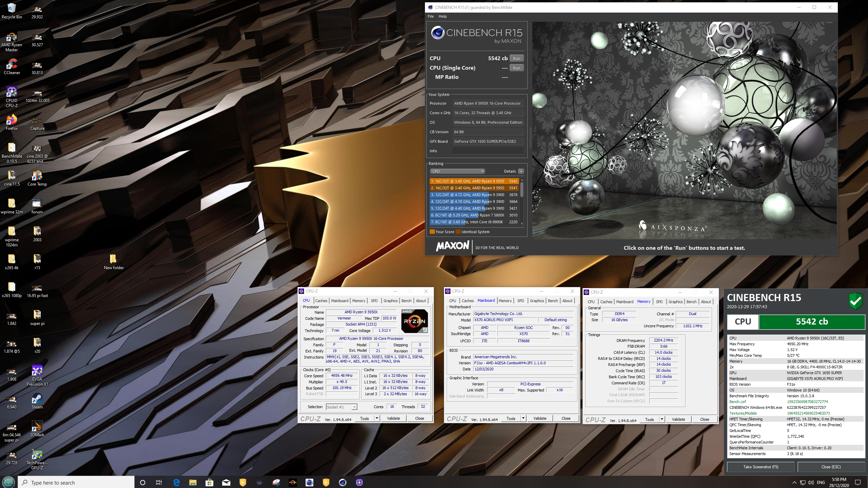The height and width of the screenshot is (488, 868).
Task: Open the ranking CPU dropdown in Cinebench
Action: pos(457,171)
